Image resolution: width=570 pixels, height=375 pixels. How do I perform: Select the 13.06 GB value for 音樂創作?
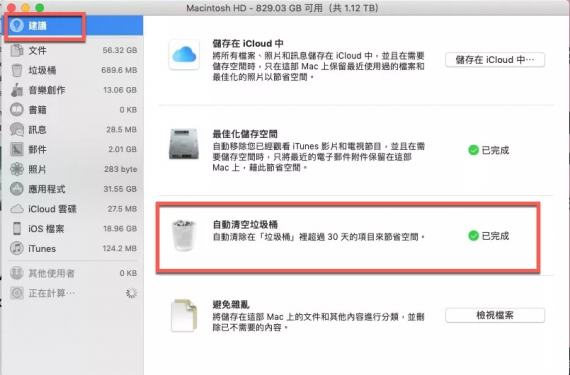(120, 90)
